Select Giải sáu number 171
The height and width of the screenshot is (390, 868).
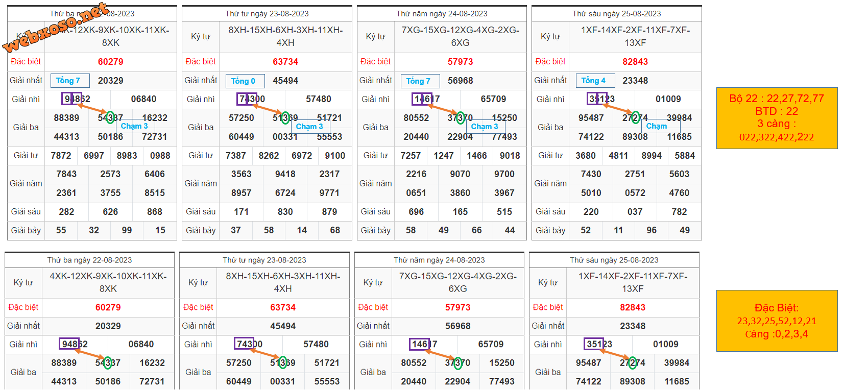pyautogui.click(x=242, y=212)
